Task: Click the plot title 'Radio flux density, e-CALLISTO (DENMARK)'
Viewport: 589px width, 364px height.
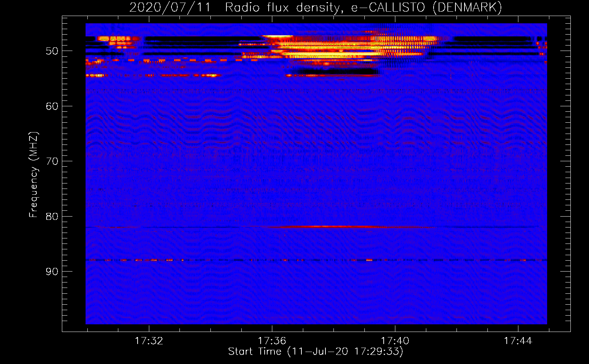Action: (x=363, y=8)
